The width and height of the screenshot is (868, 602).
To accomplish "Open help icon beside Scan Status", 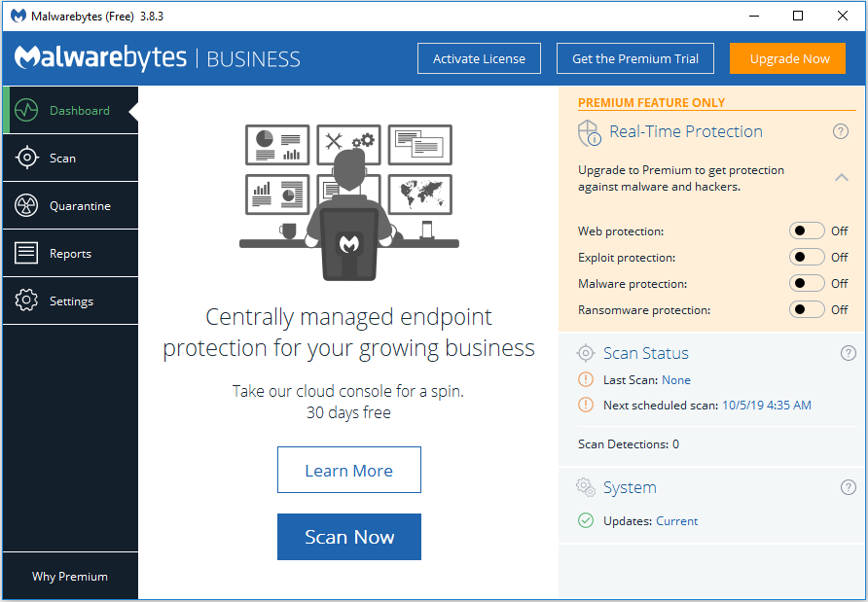I will [x=849, y=353].
